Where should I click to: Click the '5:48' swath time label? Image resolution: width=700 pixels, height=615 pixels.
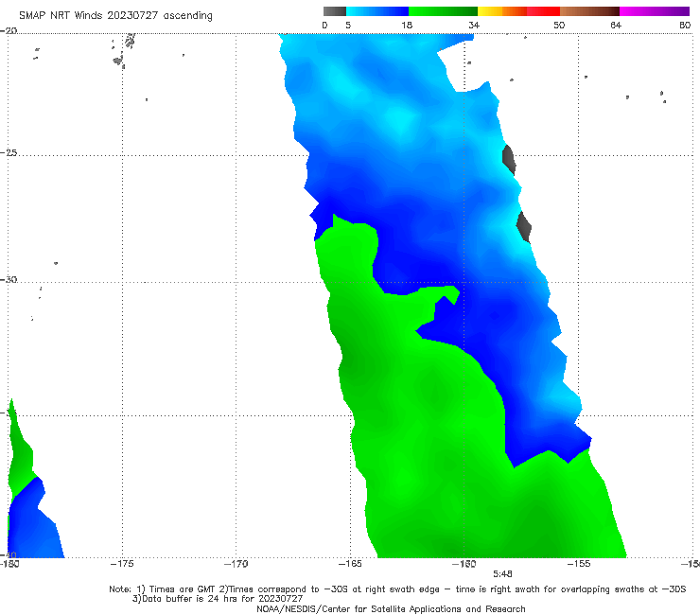pos(502,574)
